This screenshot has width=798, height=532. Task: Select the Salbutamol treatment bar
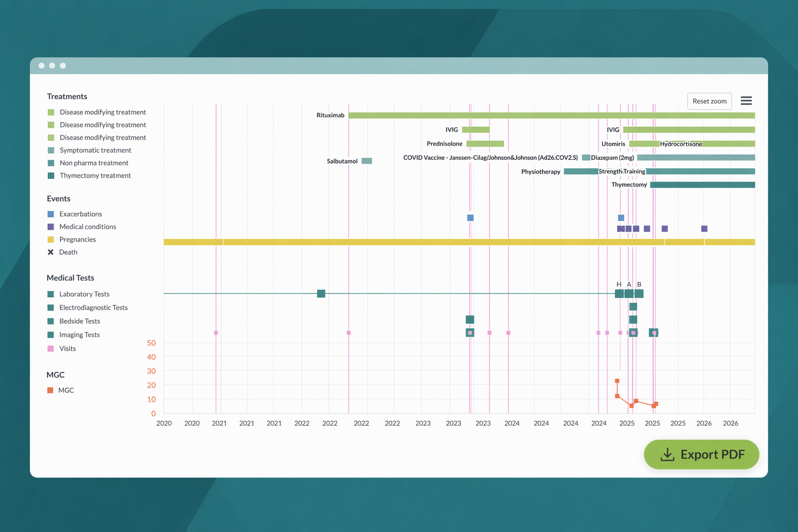point(367,161)
